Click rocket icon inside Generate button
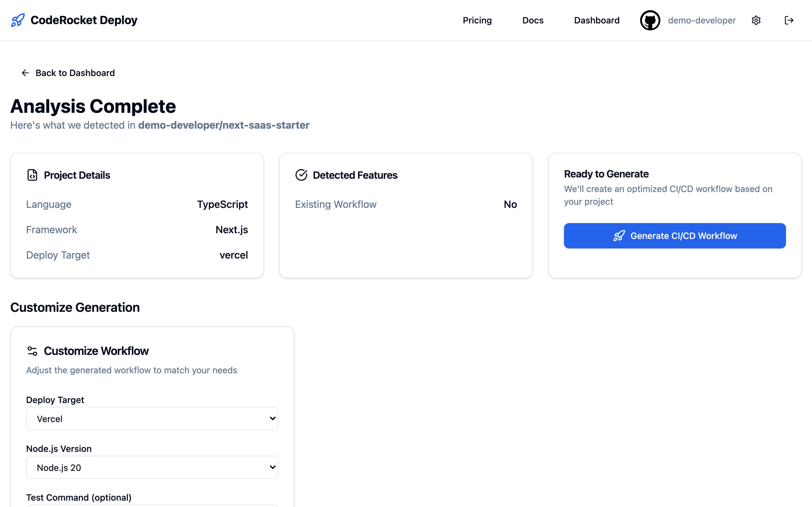This screenshot has width=812, height=507. tap(619, 236)
